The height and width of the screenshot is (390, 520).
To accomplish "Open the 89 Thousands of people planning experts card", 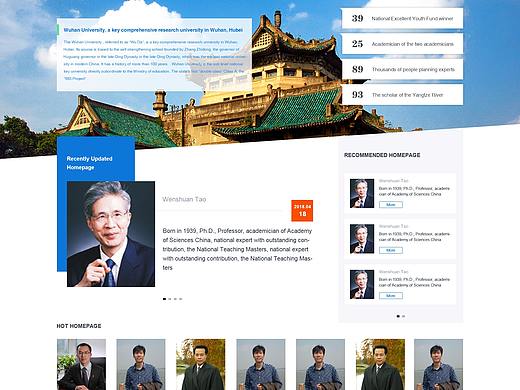I will pyautogui.click(x=402, y=69).
